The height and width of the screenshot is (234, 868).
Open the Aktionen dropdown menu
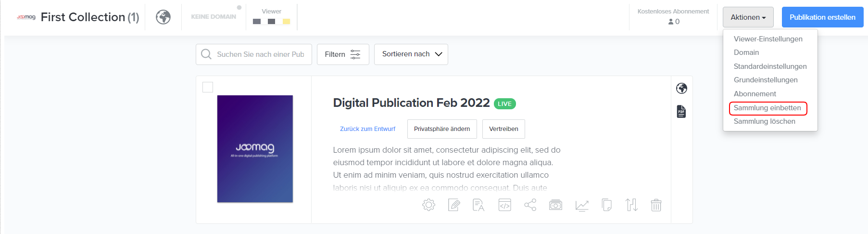pyautogui.click(x=748, y=17)
